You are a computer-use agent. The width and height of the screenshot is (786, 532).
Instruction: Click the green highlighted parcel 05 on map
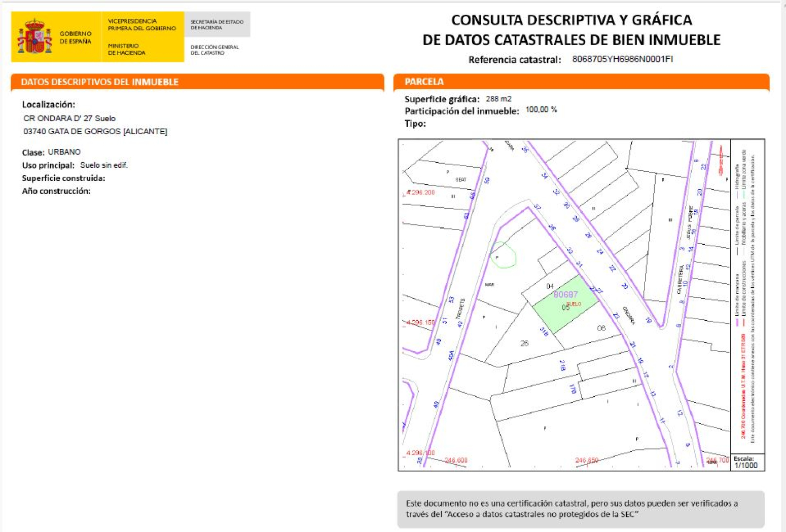565,304
